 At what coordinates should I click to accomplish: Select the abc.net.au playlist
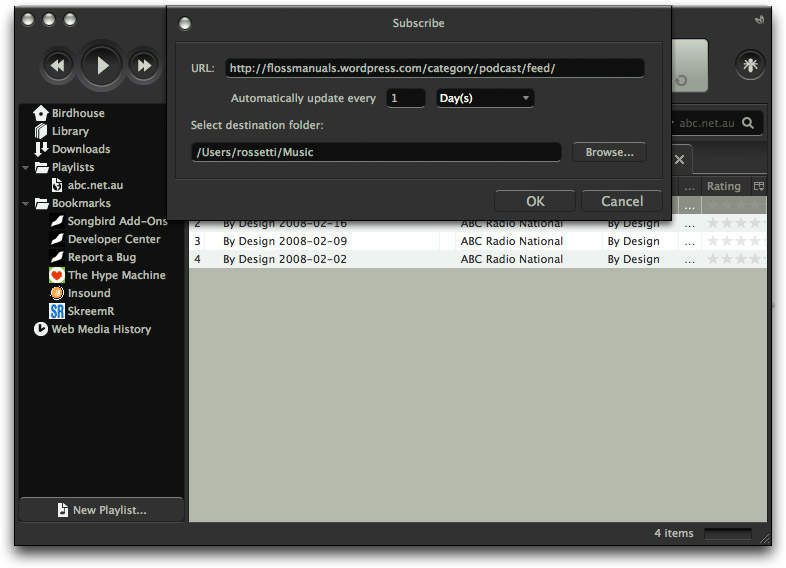[x=95, y=185]
